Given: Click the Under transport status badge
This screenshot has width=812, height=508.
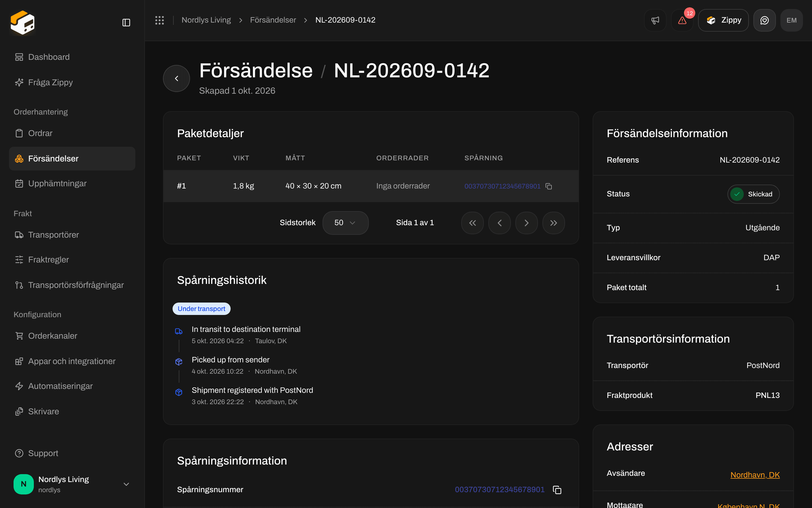Looking at the screenshot, I should point(201,309).
